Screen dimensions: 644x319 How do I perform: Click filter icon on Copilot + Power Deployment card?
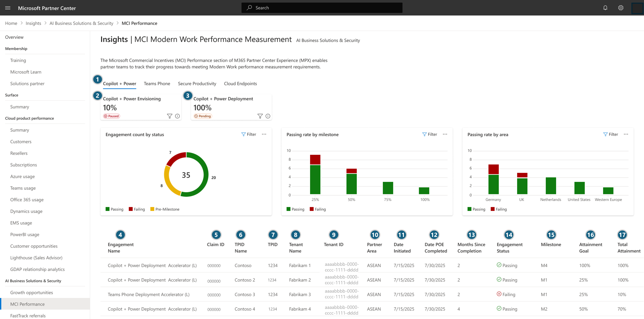(260, 116)
